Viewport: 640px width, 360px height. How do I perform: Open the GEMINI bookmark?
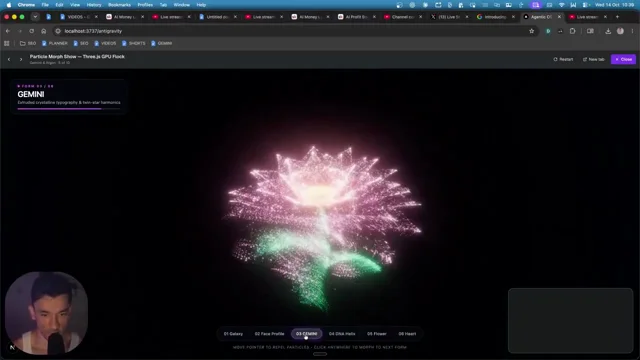point(162,43)
